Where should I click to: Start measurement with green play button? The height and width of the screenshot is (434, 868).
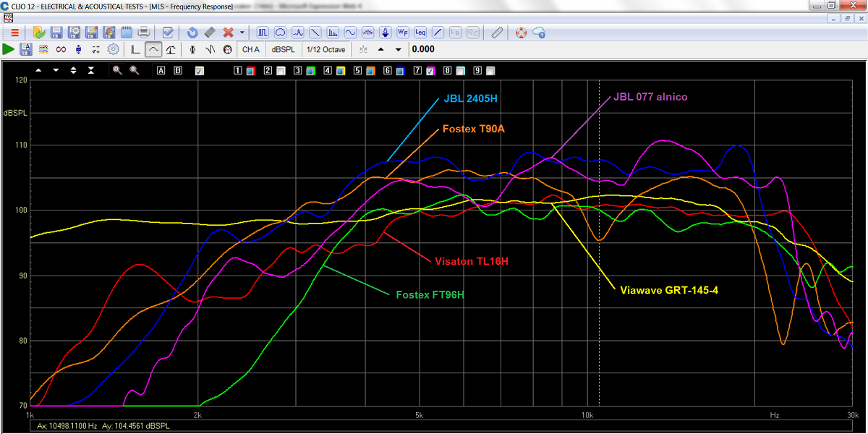pos(9,49)
